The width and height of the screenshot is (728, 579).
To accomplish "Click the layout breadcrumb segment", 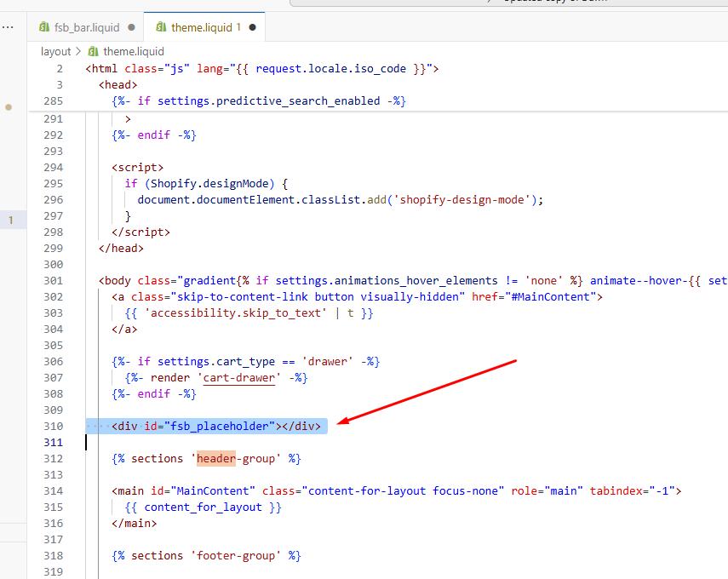I will [x=55, y=51].
